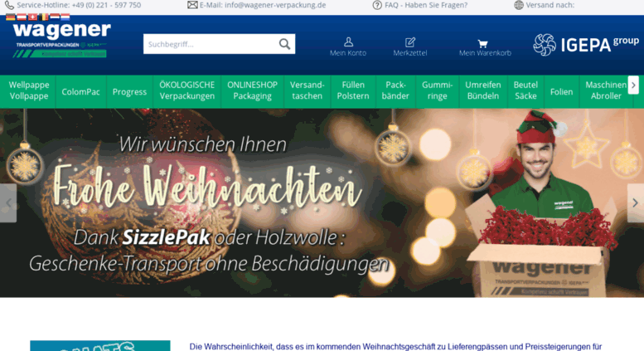
Task: Select the Luxembourg flag icon
Action: [x=65, y=17]
